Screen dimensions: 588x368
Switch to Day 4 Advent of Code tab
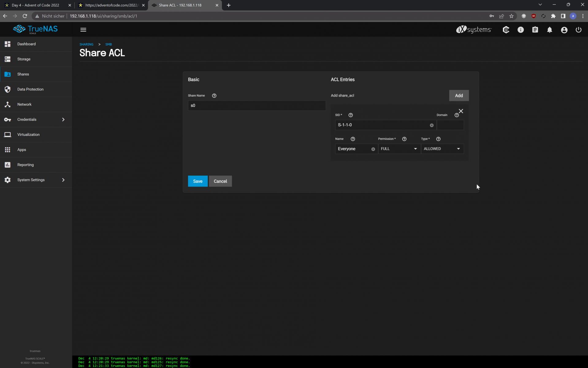pos(35,5)
